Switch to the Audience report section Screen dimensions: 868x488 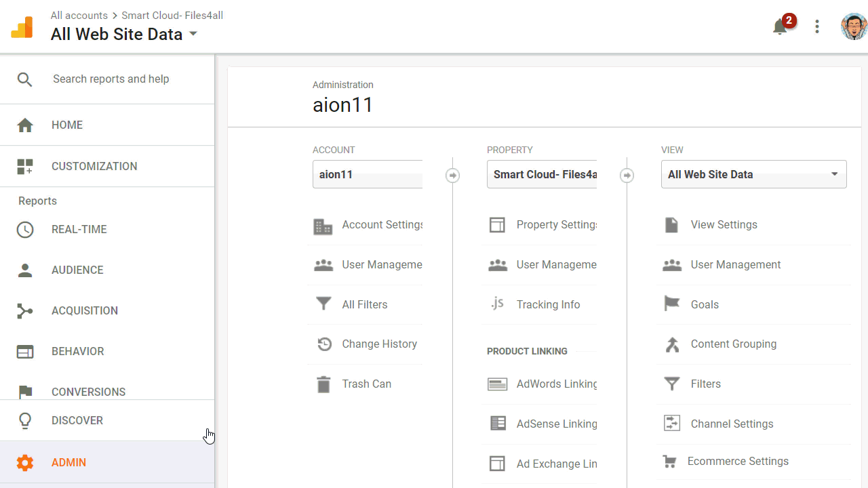point(77,270)
